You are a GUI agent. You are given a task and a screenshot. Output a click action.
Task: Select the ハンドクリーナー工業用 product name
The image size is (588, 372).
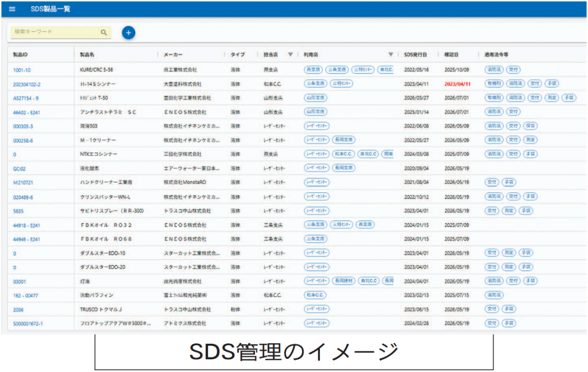(106, 182)
